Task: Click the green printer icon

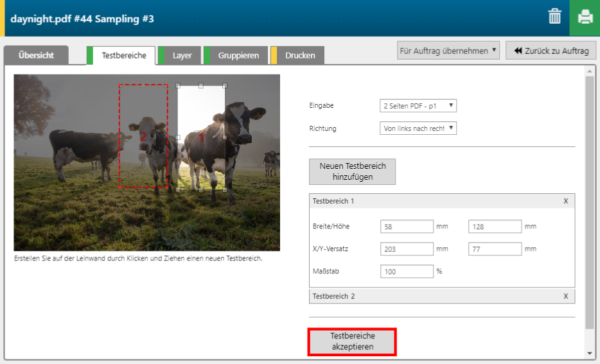Action: [585, 17]
